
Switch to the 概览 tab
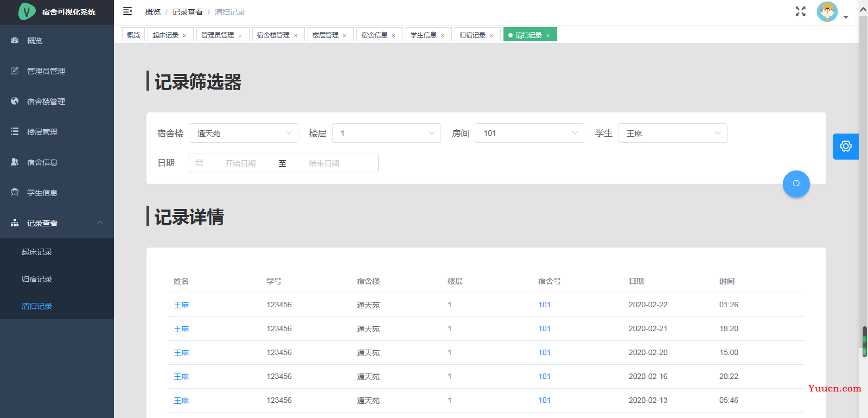(x=133, y=35)
